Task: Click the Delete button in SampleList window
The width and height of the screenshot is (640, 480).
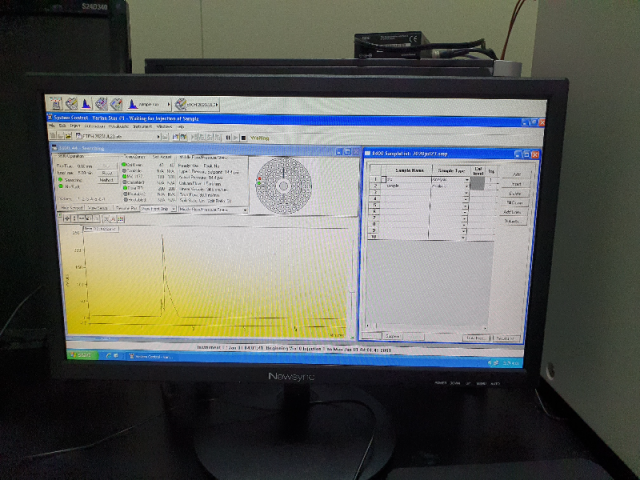Action: pos(517,193)
